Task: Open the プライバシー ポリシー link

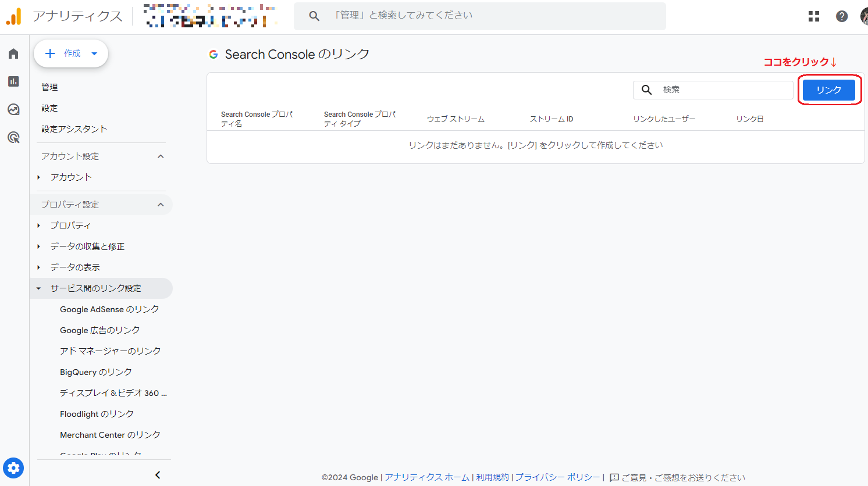Action: tap(557, 477)
